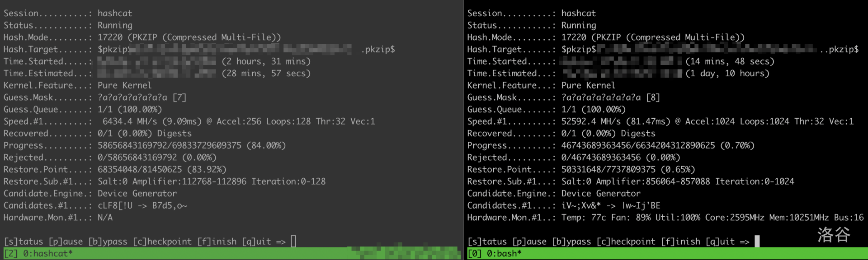The width and height of the screenshot is (868, 260).
Task: Click the 52592.4 MH/s speed reading
Action: [591, 121]
